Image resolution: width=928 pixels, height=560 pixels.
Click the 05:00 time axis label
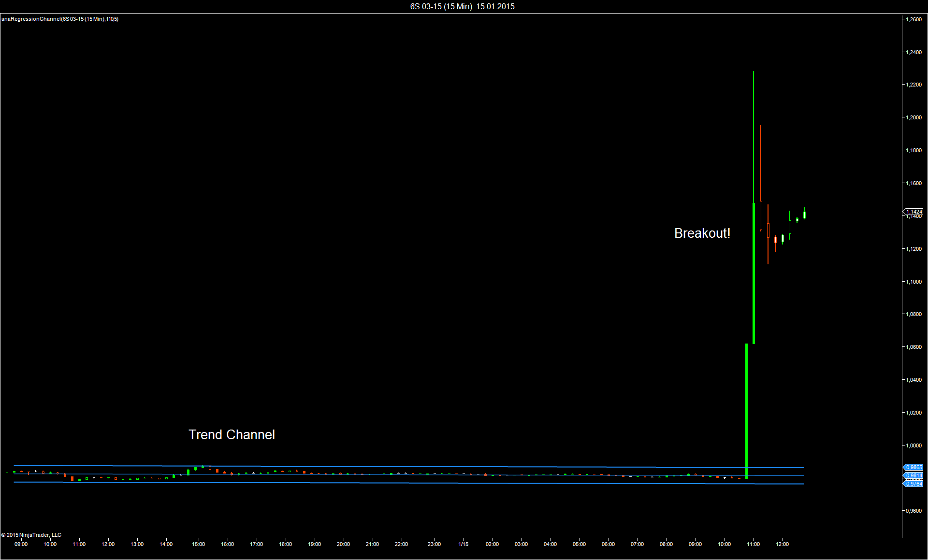click(580, 544)
